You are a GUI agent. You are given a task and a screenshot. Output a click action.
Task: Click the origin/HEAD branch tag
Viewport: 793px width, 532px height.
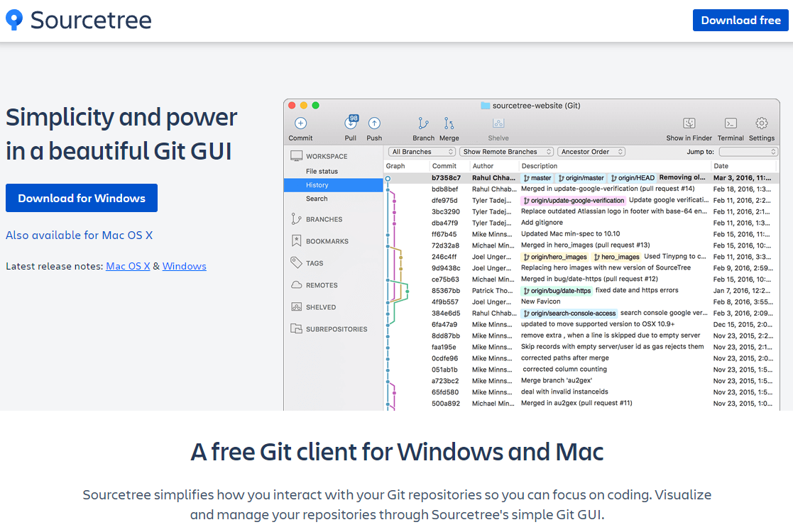coord(632,178)
